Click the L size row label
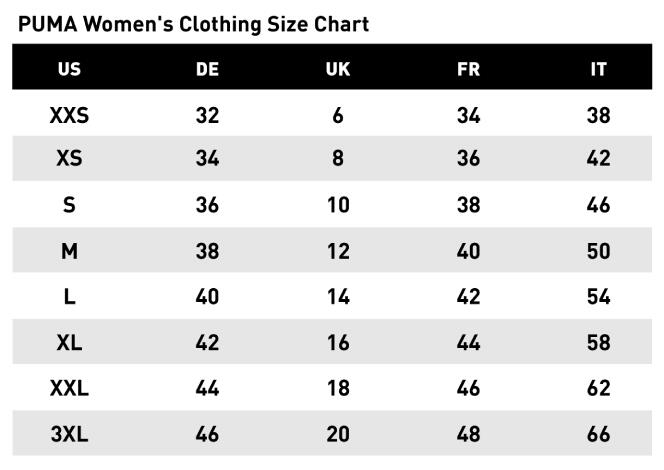664x470 pixels. (x=69, y=297)
